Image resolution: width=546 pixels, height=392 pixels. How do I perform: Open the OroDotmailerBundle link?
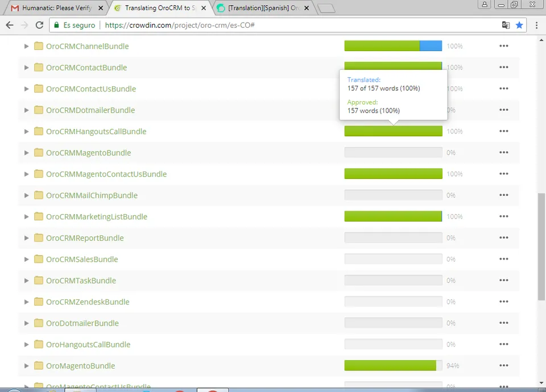coord(82,323)
